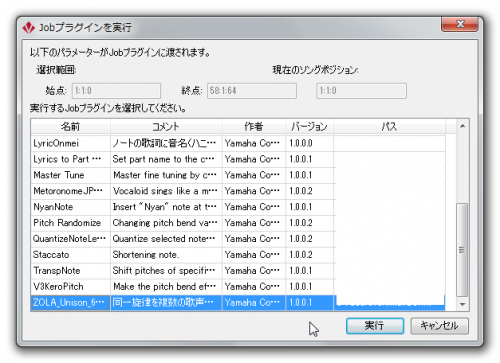Click comment 'Master fine tuning by c…'
This screenshot has width=500, height=363.
165,175
